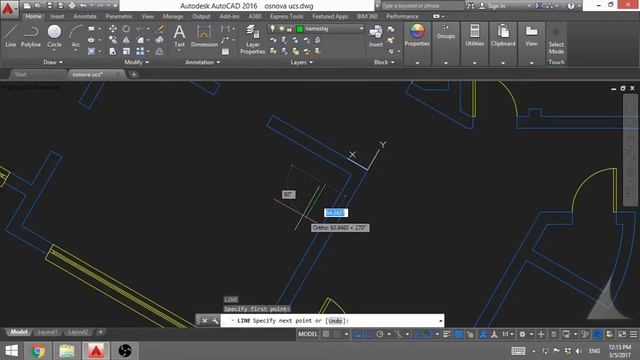Screen dimensions: 640x360
Task: Open the Insert block tool
Action: pos(376,36)
